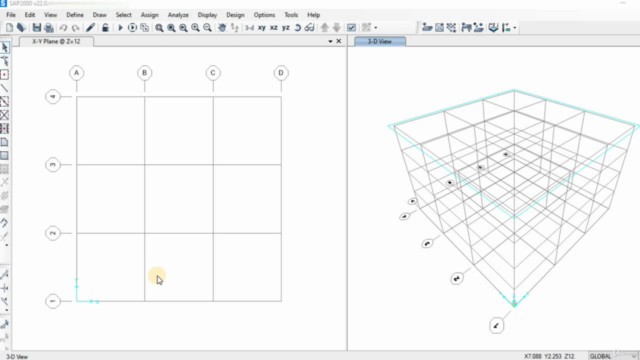
Task: Click the nonlinear staged construction icon
Action: tap(144, 28)
